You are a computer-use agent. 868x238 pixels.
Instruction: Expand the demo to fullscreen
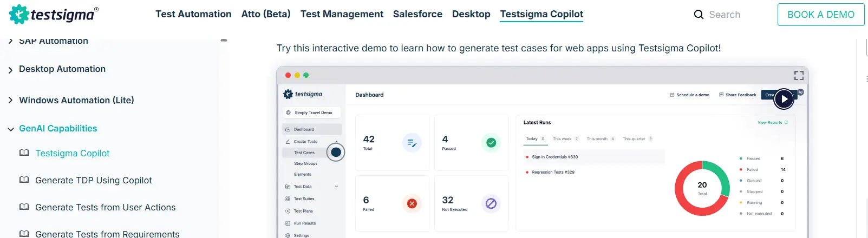799,75
